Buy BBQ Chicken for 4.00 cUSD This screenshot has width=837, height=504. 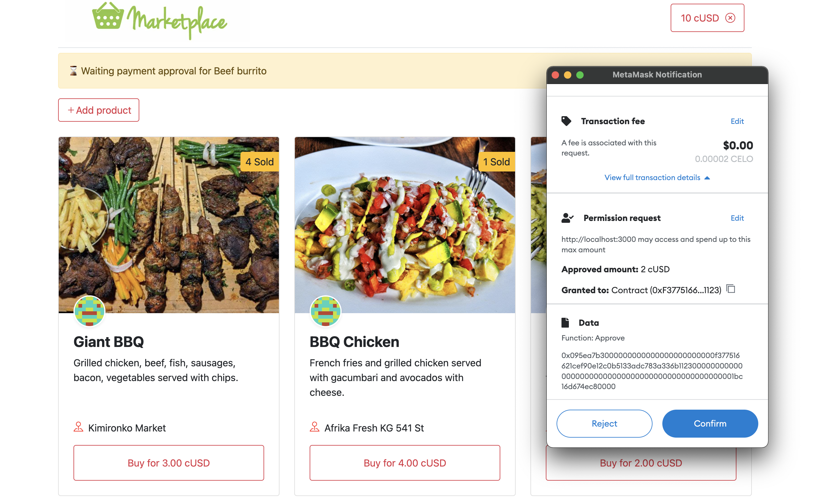pos(405,463)
